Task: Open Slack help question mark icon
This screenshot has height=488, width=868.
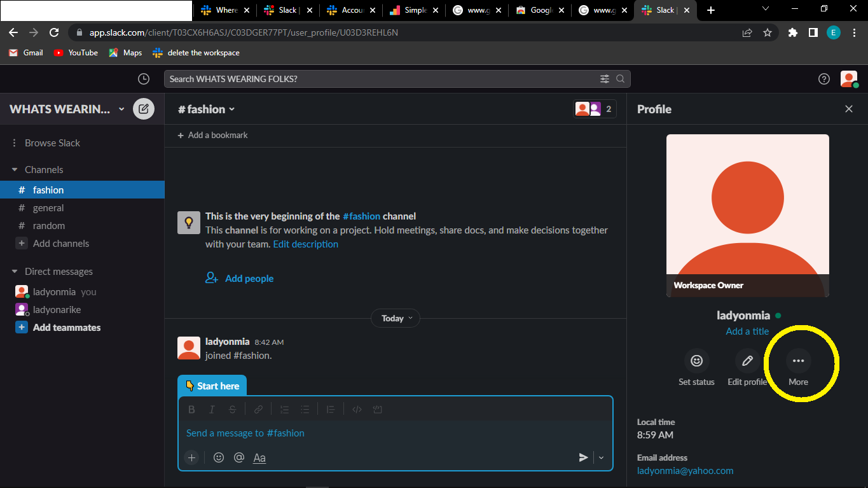Action: pos(824,79)
